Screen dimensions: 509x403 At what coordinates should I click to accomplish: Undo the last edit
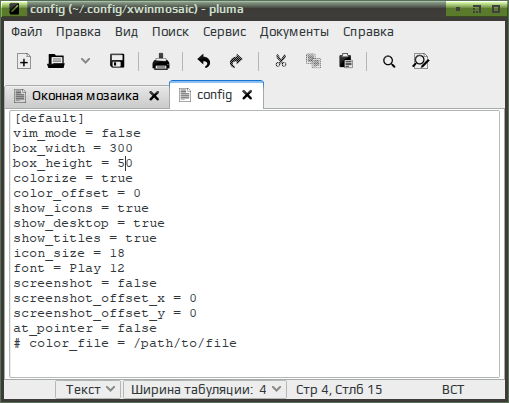point(204,61)
